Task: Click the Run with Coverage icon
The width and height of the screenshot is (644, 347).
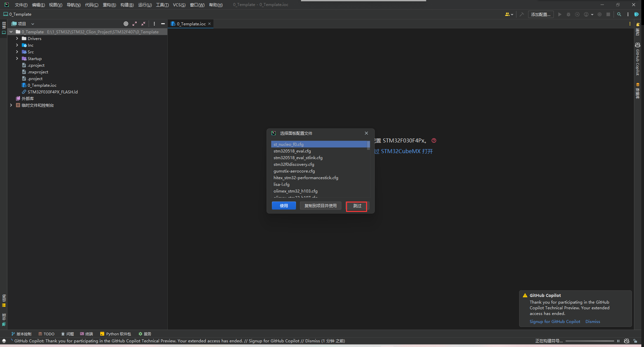Action: (x=577, y=14)
